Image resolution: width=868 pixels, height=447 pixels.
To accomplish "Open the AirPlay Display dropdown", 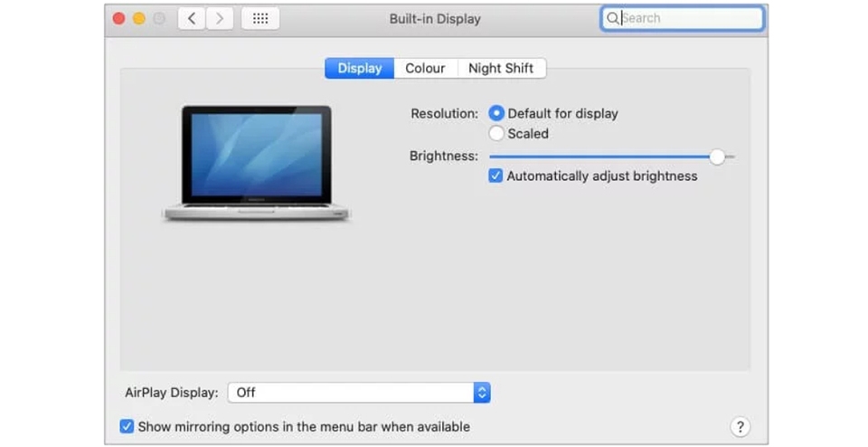I will click(x=359, y=393).
